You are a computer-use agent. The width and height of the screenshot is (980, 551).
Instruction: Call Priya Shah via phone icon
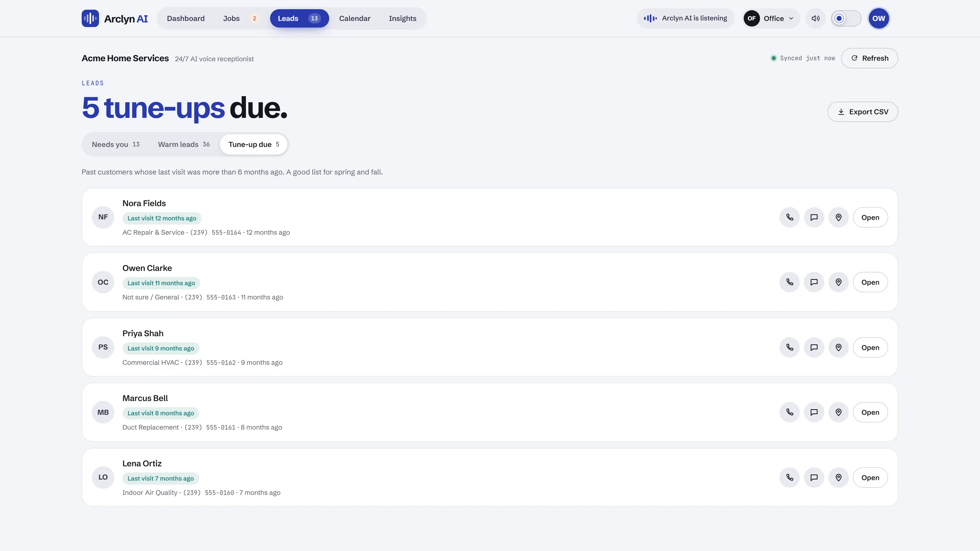pos(790,347)
